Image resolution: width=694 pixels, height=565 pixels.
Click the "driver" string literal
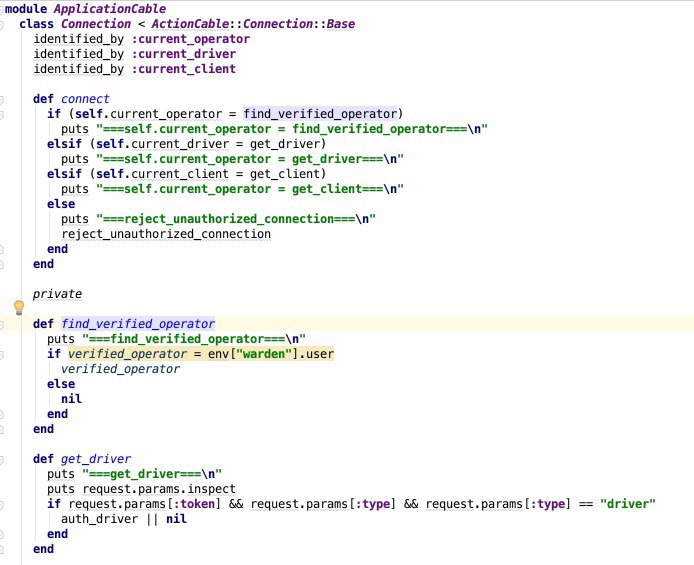click(628, 504)
